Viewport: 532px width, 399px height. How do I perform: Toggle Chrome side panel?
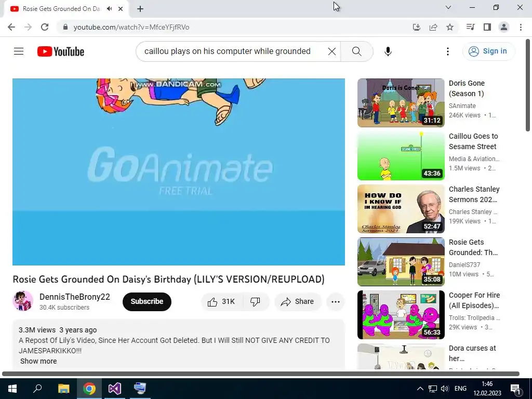(x=487, y=27)
